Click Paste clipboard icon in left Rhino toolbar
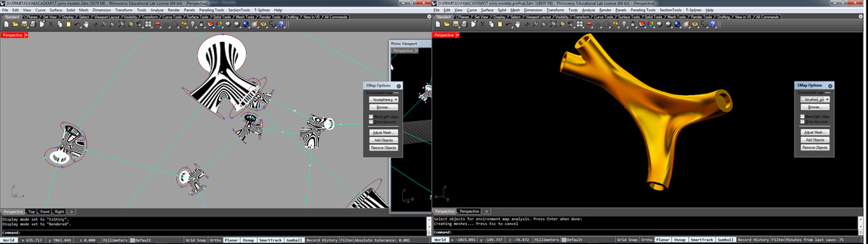868x244 pixels. pos(69,24)
